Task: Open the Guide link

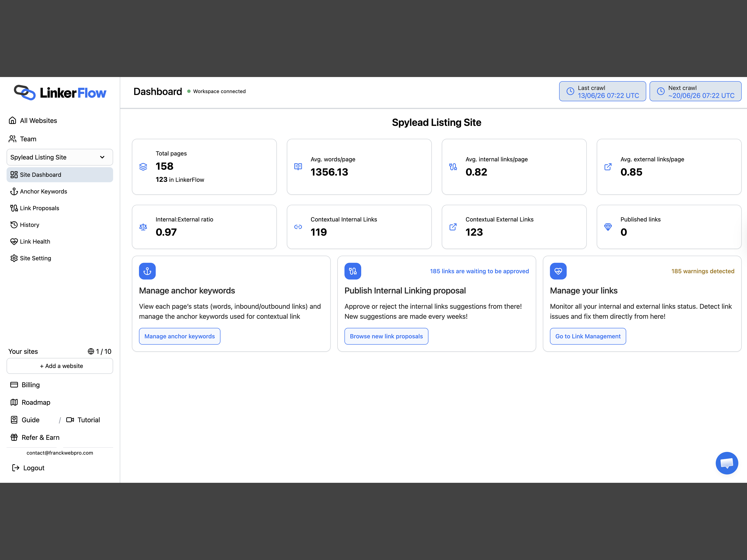Action: click(x=30, y=420)
